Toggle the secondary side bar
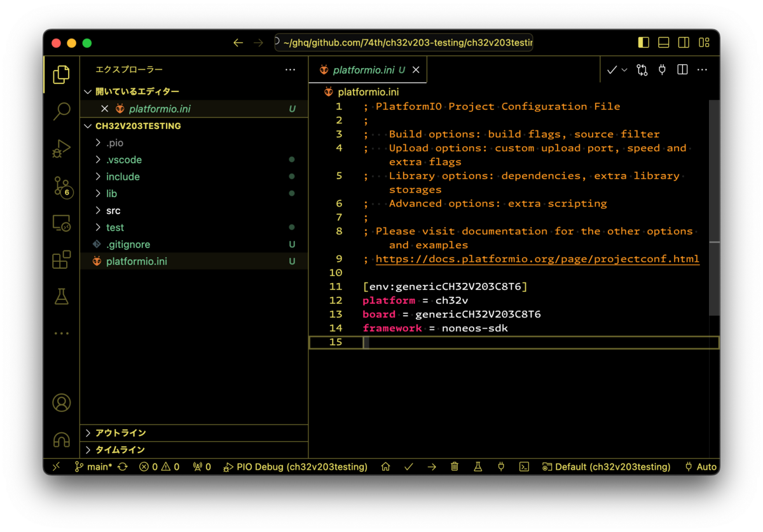The image size is (763, 532). (684, 43)
